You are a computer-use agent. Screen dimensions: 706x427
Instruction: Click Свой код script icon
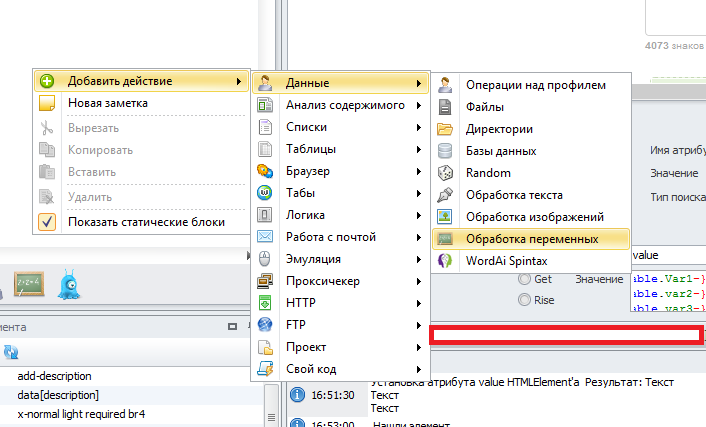coord(265,369)
